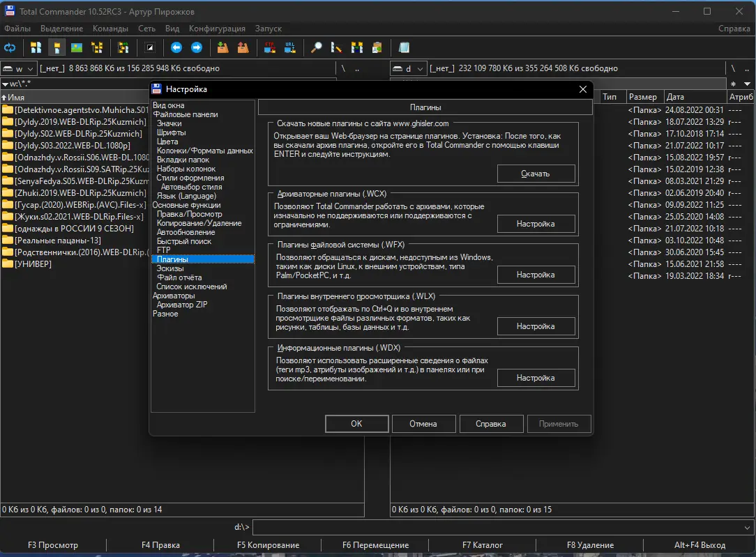Click the blue back arrow icon
This screenshot has height=557, width=756.
(176, 47)
